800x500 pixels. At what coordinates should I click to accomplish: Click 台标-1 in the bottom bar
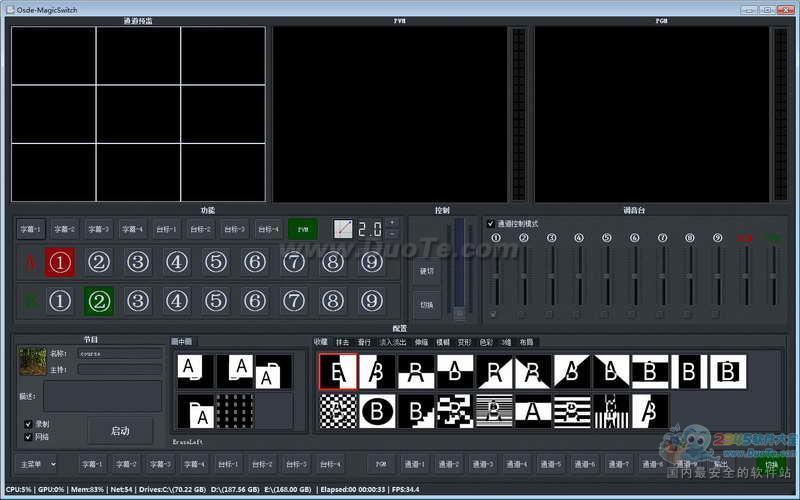228,464
